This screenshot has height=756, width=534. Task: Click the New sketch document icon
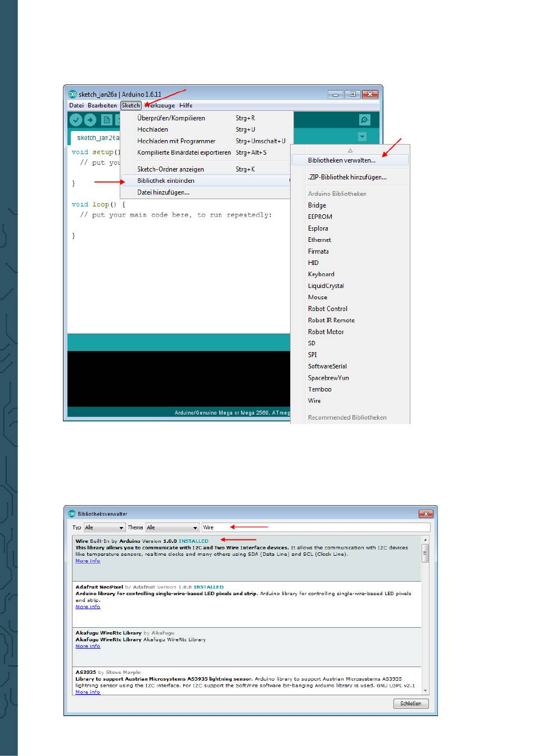(106, 120)
